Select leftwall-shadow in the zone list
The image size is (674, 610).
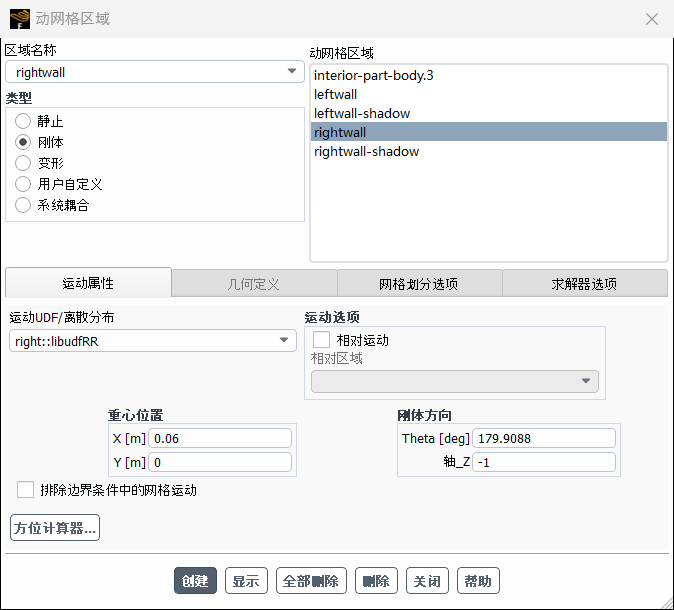489,113
